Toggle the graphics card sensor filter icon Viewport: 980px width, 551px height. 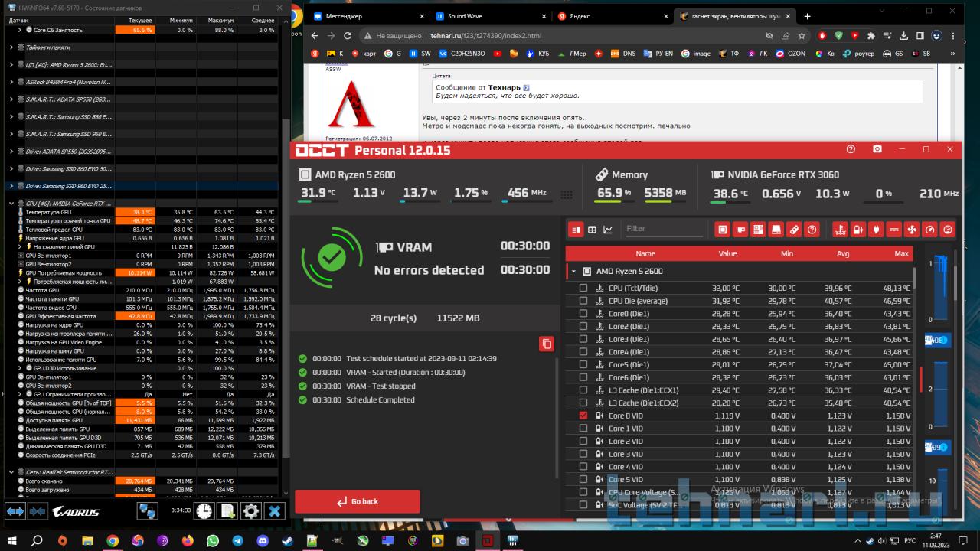(x=740, y=229)
